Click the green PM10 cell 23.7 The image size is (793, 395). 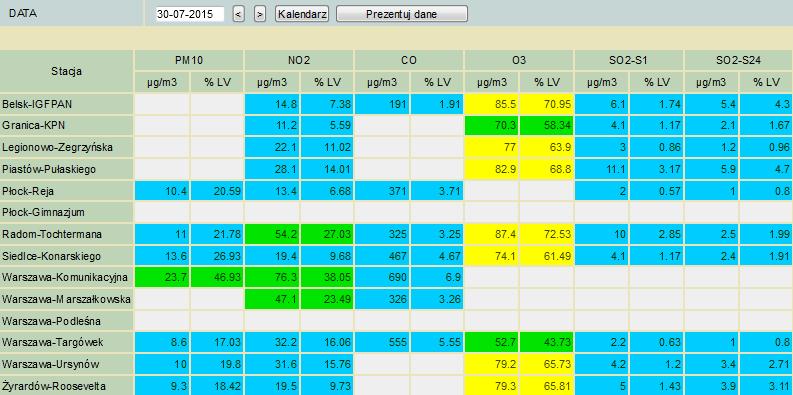162,278
